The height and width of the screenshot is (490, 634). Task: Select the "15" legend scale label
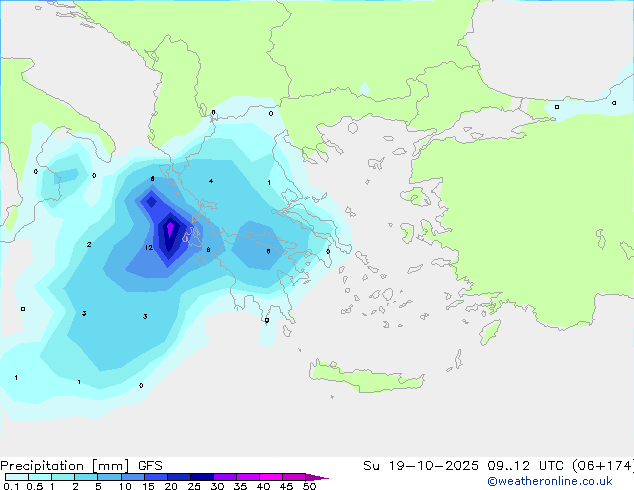coord(148,486)
